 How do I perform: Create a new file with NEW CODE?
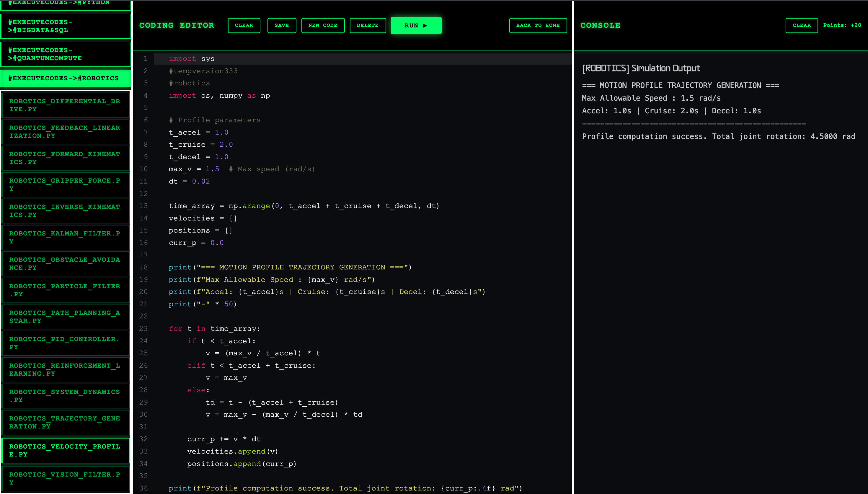323,25
